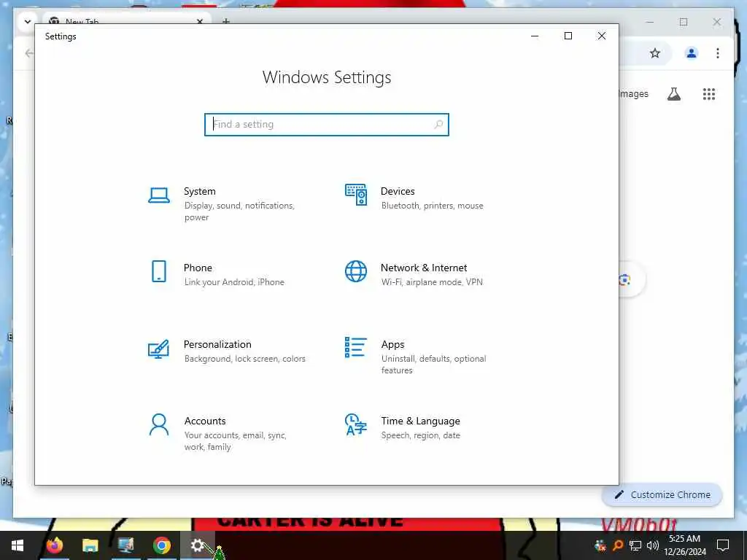Click 'Your accounts, email, sync, work, family' text

[x=236, y=441]
